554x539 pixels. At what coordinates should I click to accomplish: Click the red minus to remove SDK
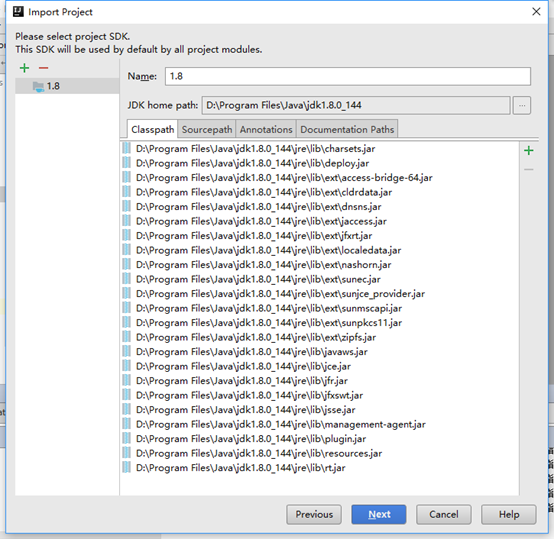[x=43, y=68]
